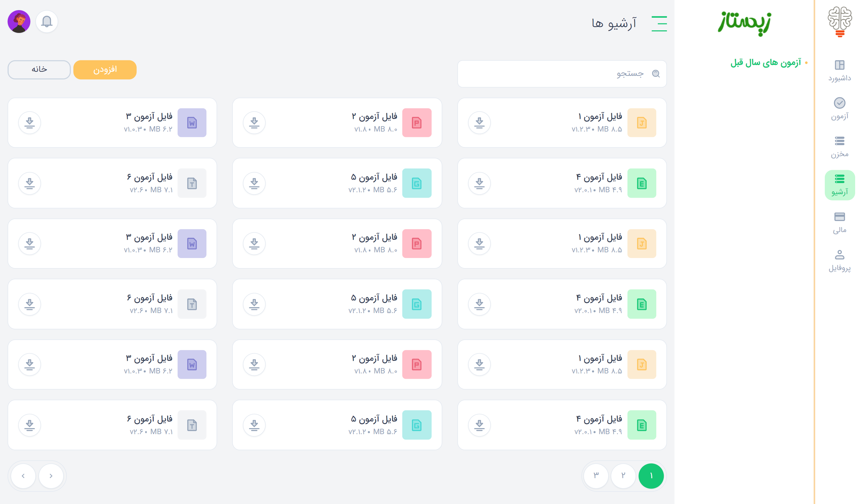
Task: Focus the جستجو search field
Action: point(555,74)
